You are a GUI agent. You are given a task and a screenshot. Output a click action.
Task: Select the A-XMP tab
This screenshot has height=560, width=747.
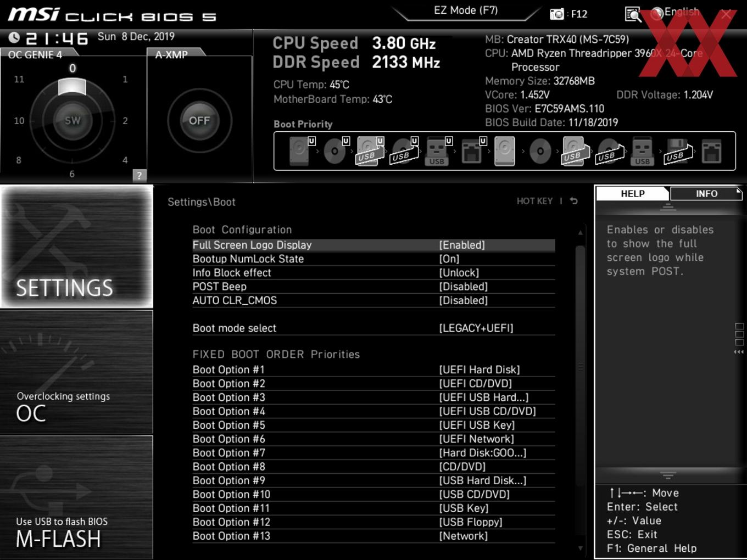coord(175,54)
